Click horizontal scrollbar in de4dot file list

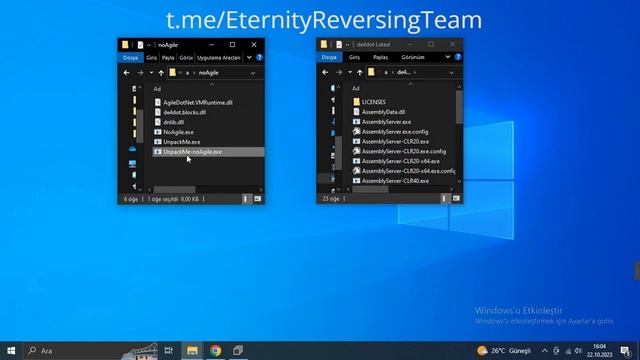click(x=370, y=189)
